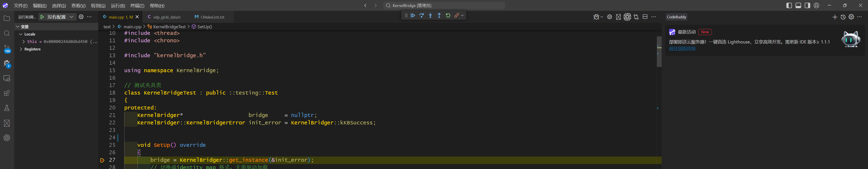Open the 没有配置 debug configuration dropdown
The image size is (868, 169).
tap(71, 17)
